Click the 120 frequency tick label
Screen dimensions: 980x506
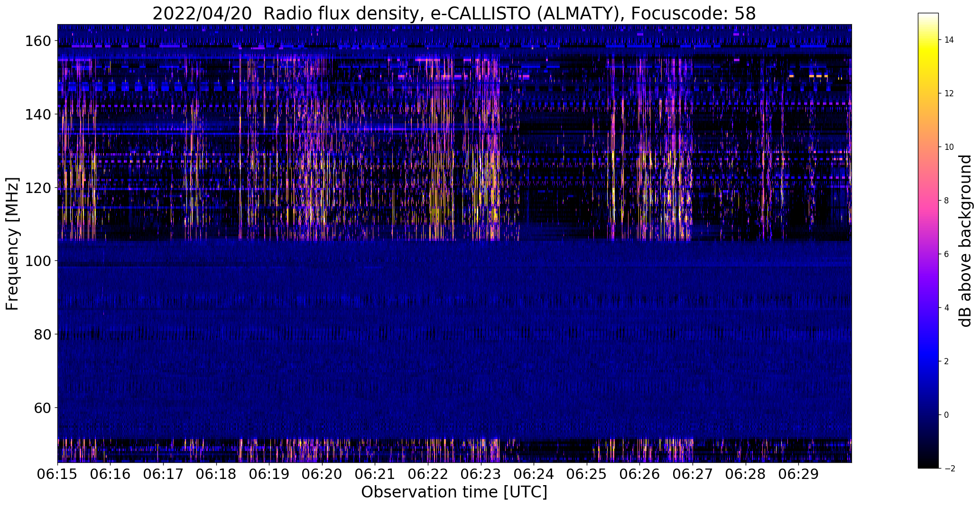(x=37, y=188)
